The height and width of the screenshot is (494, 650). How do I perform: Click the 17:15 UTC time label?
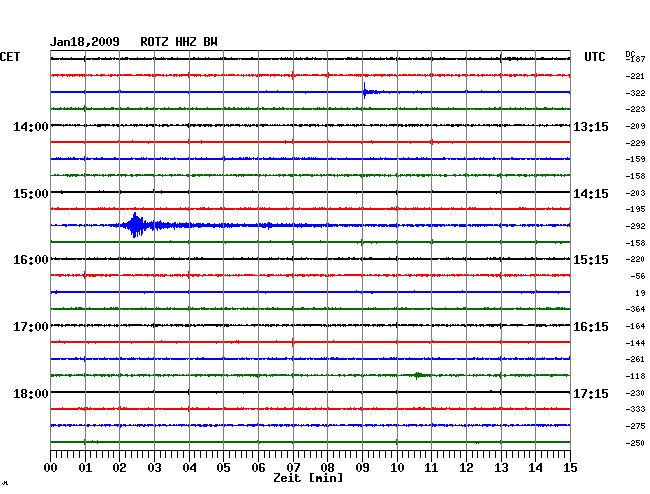click(x=591, y=393)
